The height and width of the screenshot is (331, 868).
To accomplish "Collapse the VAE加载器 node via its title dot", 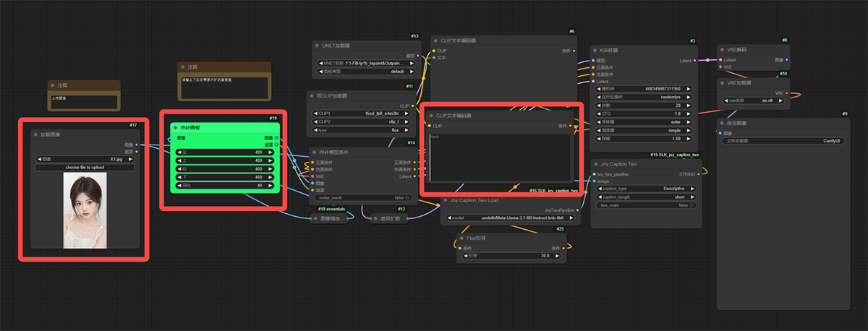I will point(722,83).
